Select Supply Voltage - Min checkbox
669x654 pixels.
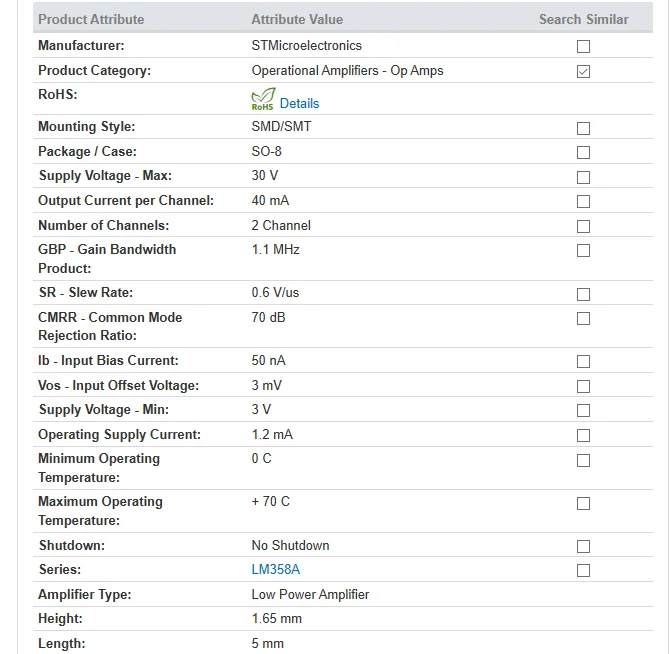coord(583,410)
